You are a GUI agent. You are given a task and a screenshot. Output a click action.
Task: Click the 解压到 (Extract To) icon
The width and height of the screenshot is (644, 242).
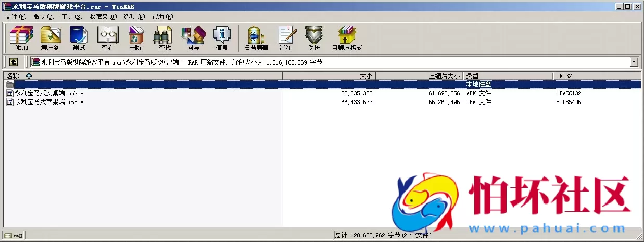click(x=50, y=38)
